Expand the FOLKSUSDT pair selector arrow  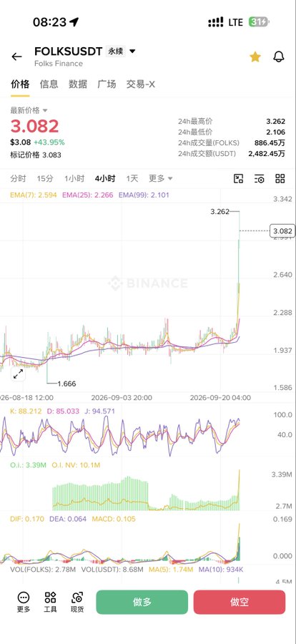click(132, 52)
